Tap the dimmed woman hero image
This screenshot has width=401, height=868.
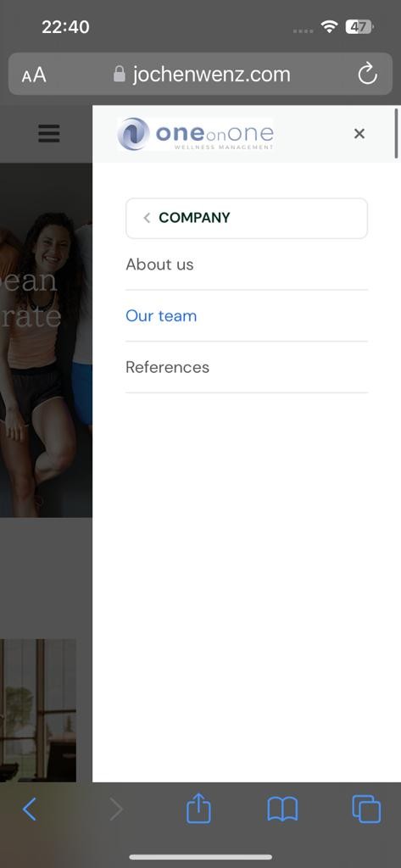pos(46,340)
